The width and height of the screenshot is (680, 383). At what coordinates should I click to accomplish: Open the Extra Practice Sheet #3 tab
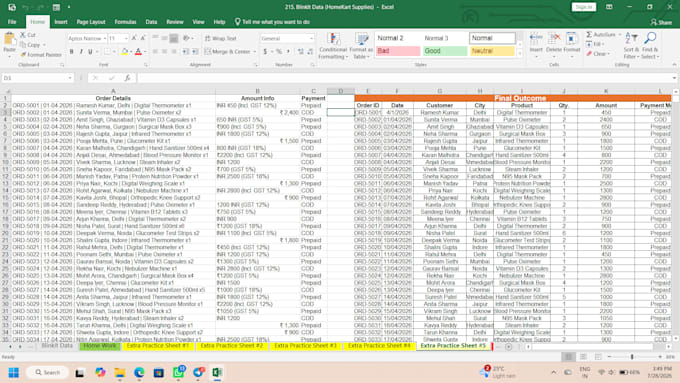(x=306, y=346)
